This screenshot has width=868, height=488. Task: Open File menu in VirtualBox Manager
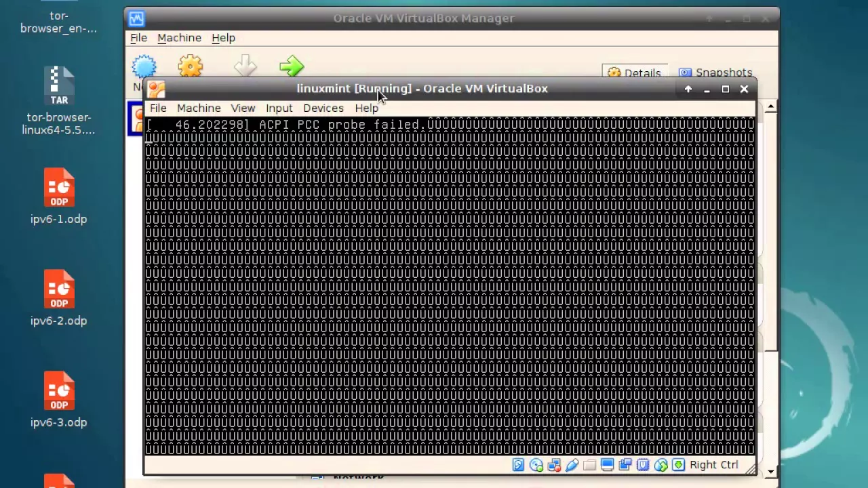pos(138,38)
